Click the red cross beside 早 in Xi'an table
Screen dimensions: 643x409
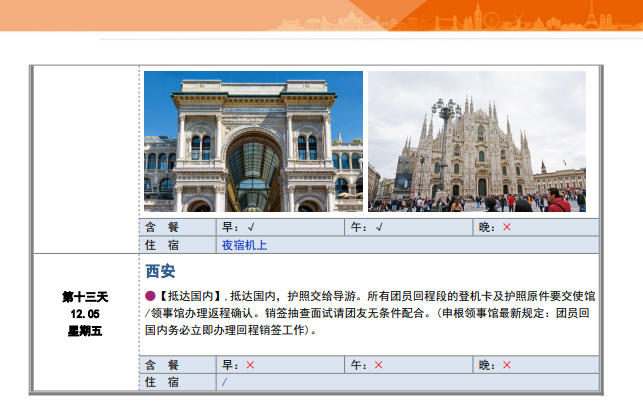point(250,365)
